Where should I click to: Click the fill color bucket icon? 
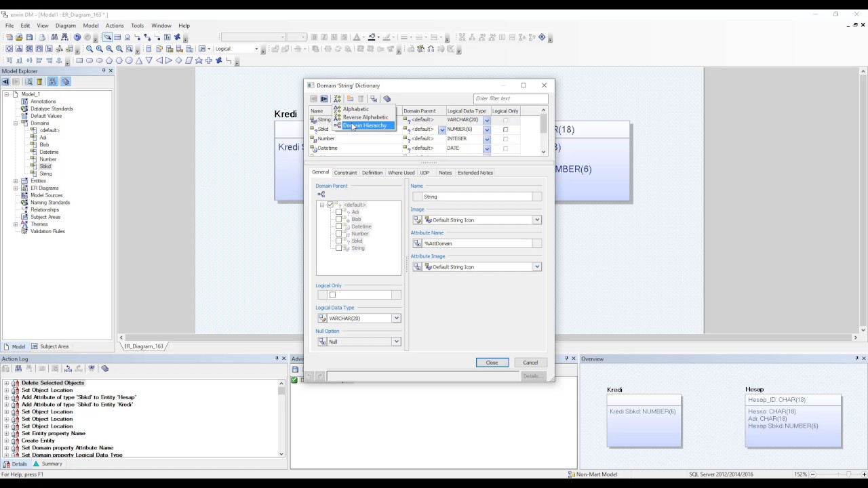[372, 37]
